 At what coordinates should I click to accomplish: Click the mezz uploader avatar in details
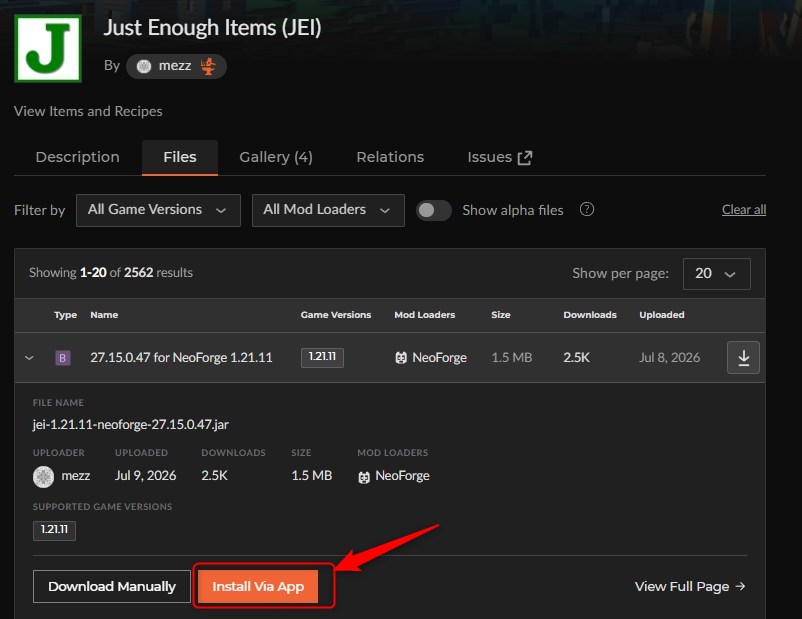[x=43, y=477]
